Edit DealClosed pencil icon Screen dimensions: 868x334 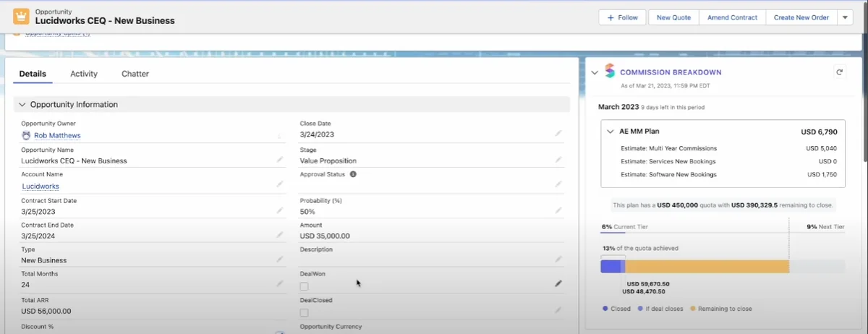click(x=558, y=310)
